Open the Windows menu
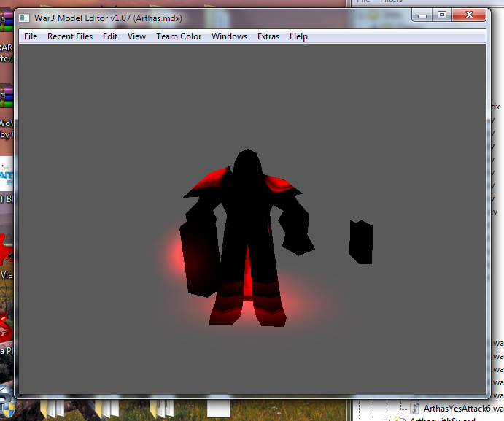The height and width of the screenshot is (421, 504). [x=229, y=36]
